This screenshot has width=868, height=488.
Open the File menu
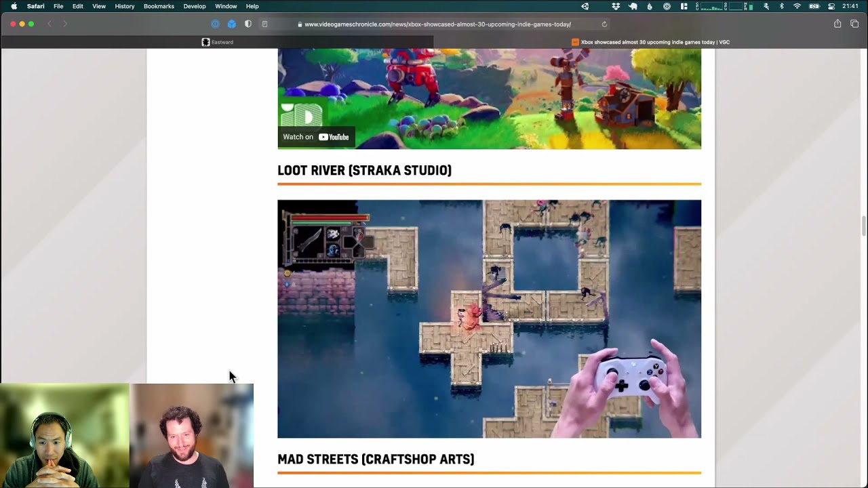tap(58, 6)
